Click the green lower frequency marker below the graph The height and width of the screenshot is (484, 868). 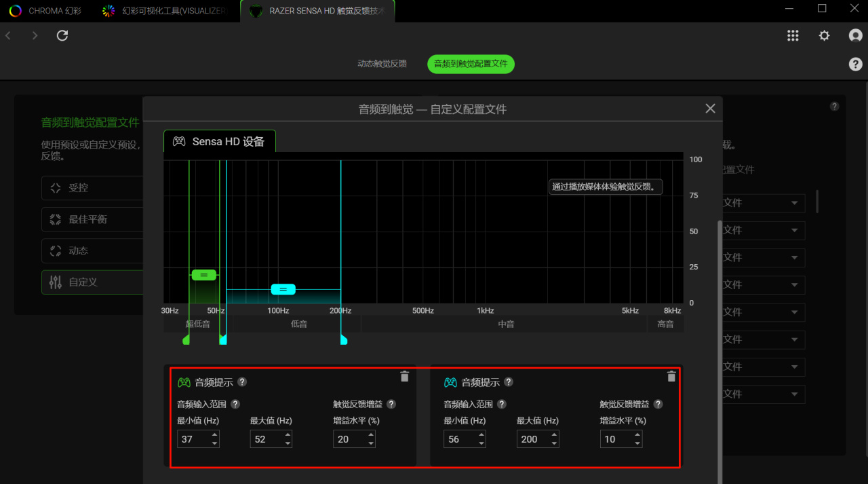click(x=186, y=339)
